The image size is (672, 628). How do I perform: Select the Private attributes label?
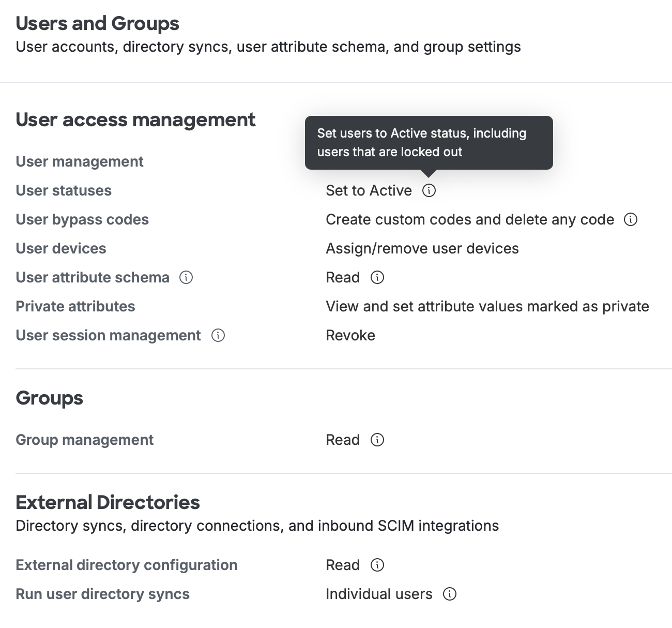pyautogui.click(x=75, y=306)
